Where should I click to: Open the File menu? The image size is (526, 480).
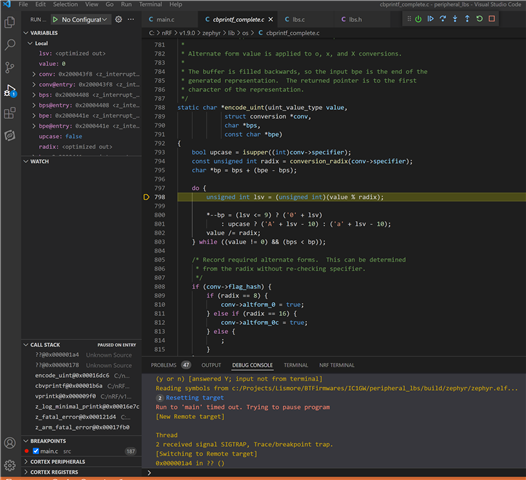tap(23, 4)
